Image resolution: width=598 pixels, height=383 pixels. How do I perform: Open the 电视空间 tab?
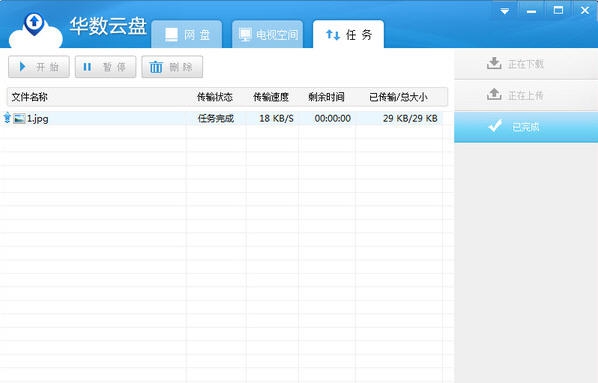[267, 34]
